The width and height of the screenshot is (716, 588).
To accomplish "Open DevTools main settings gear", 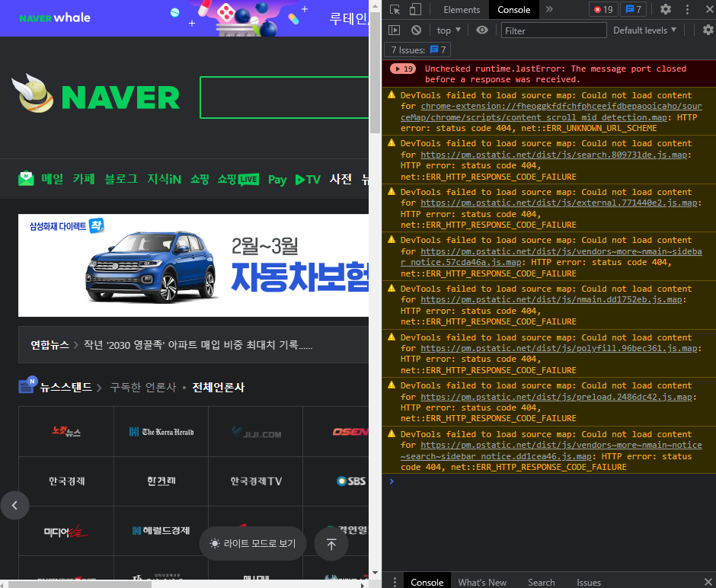I will pyautogui.click(x=666, y=10).
